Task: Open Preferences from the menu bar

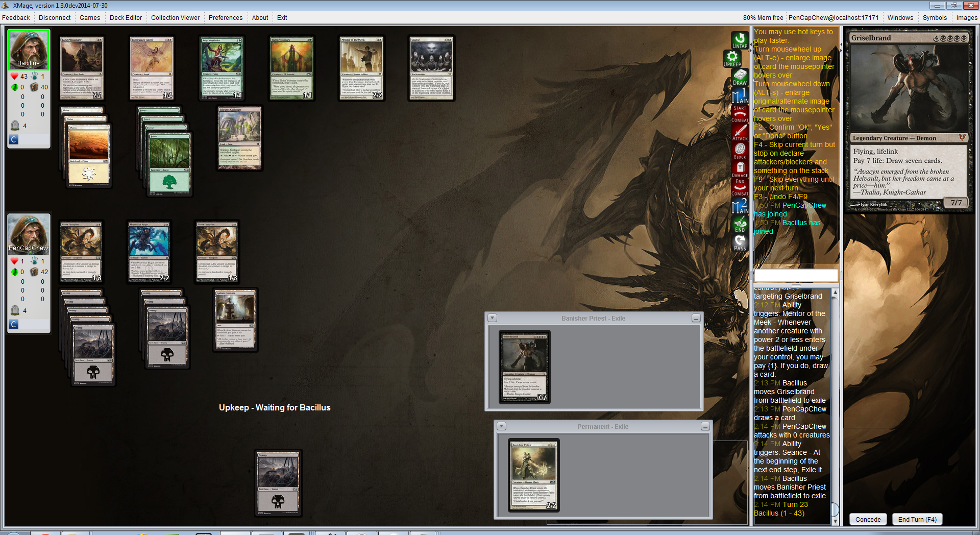Action: pos(226,17)
